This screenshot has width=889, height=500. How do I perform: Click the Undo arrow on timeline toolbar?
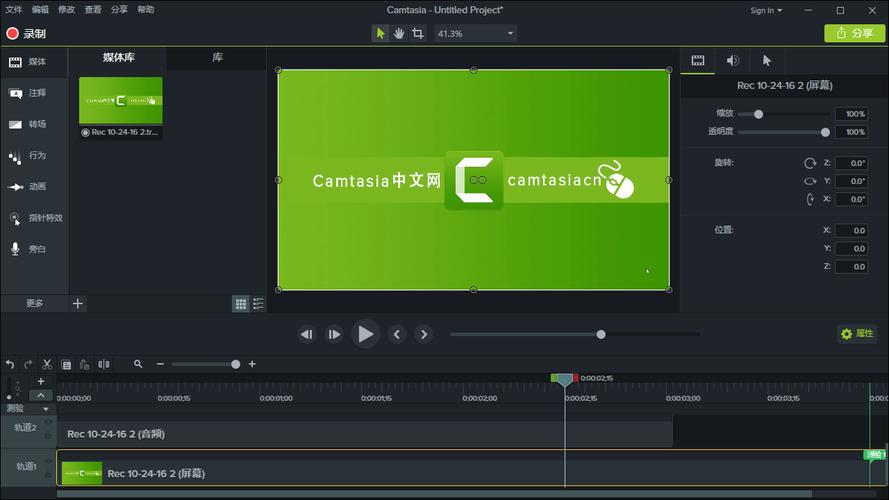click(x=10, y=364)
